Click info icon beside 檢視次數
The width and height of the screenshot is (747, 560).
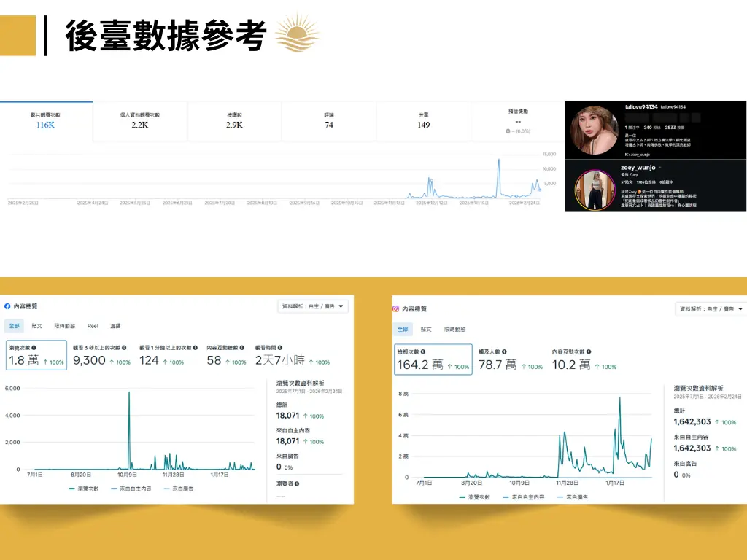tap(423, 351)
